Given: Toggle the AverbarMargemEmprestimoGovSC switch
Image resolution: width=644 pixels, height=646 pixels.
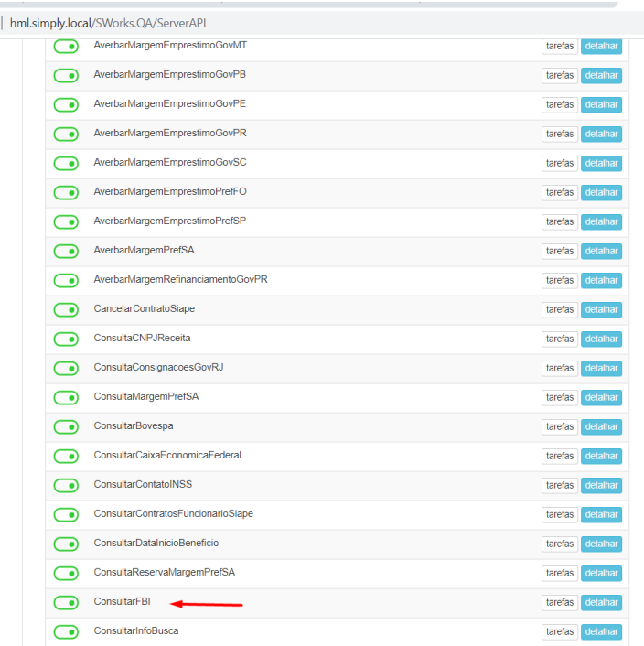Looking at the screenshot, I should tap(66, 164).
